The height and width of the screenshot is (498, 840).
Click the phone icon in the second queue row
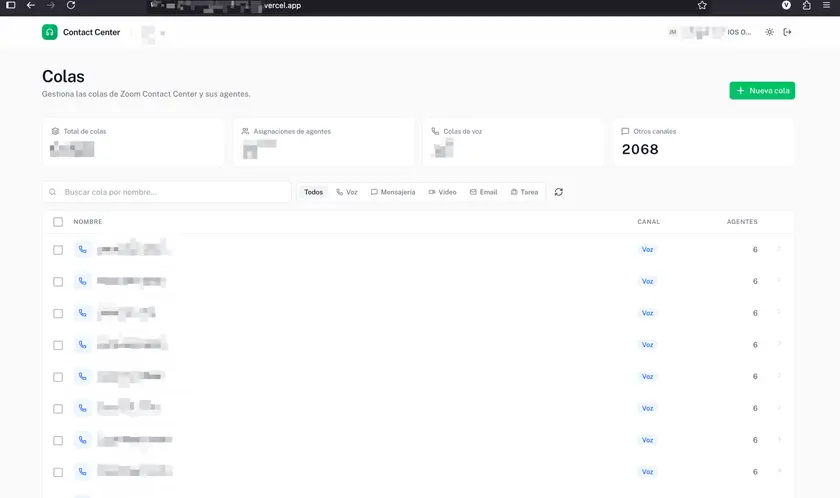click(82, 281)
